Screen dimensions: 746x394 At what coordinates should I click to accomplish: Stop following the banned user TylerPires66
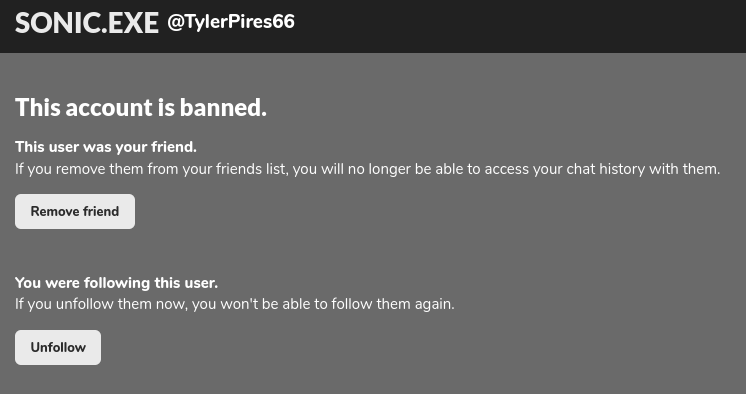click(x=58, y=347)
